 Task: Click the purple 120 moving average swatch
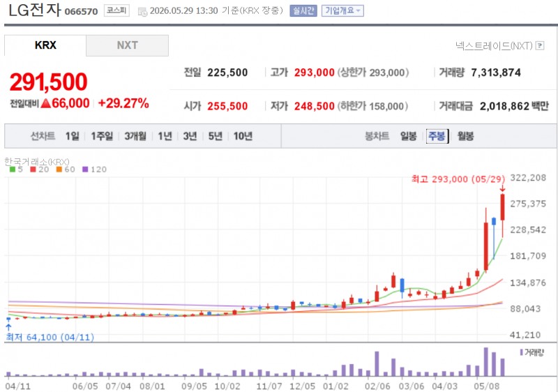click(x=85, y=169)
